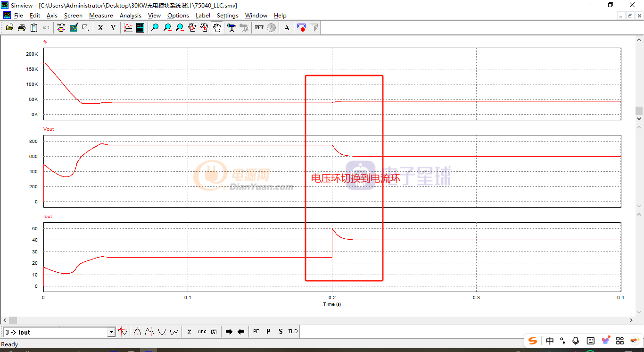Image resolution: width=644 pixels, height=352 pixels.
Task: Click the THD measurement button
Action: [293, 332]
